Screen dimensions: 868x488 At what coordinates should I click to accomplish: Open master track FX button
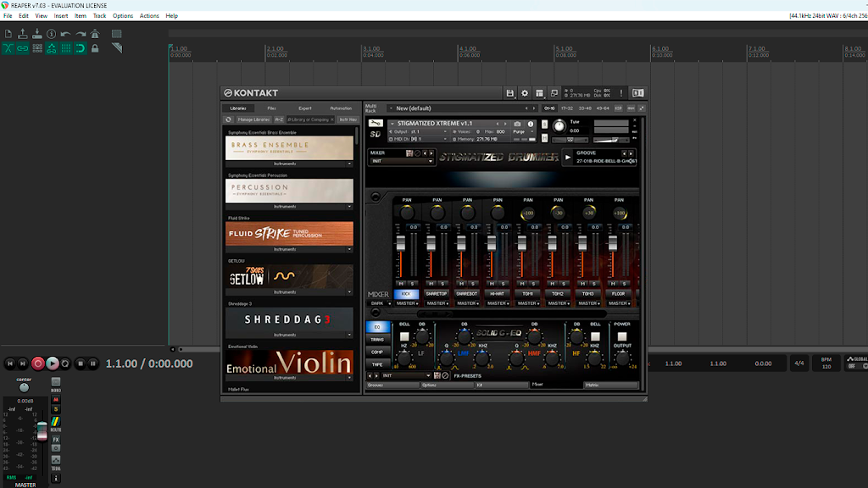56,440
